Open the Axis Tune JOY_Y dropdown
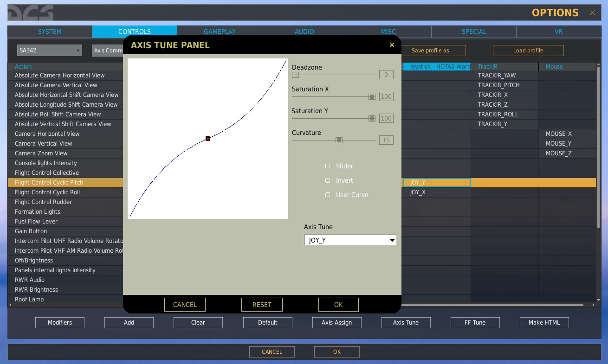 tap(350, 240)
